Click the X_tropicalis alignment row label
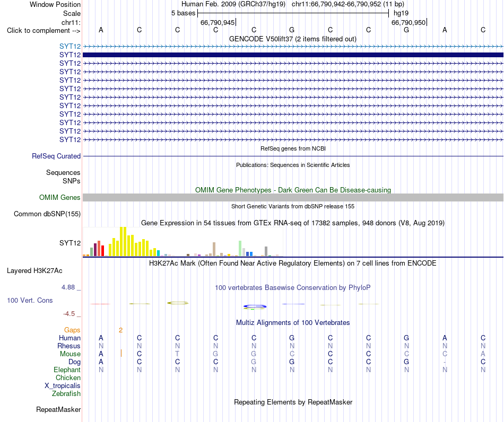This screenshot has width=504, height=422. (63, 386)
